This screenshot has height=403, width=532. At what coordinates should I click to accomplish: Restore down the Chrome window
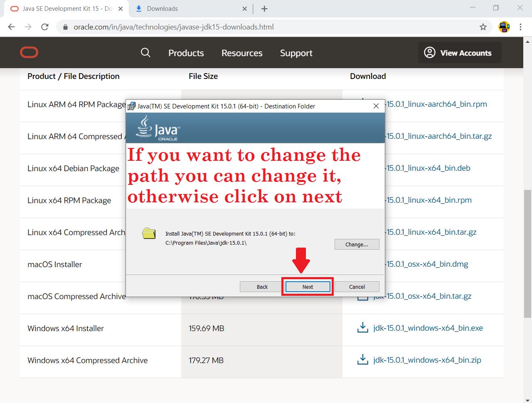pos(496,7)
